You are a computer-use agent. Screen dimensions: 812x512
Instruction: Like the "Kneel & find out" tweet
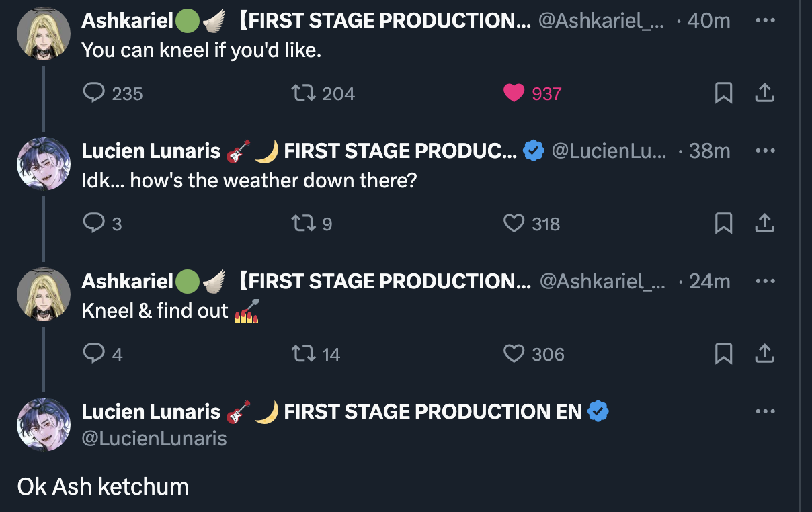[514, 353]
